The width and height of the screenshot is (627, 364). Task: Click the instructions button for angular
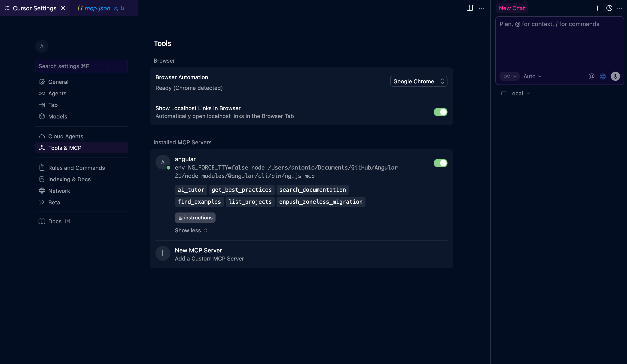click(x=195, y=218)
